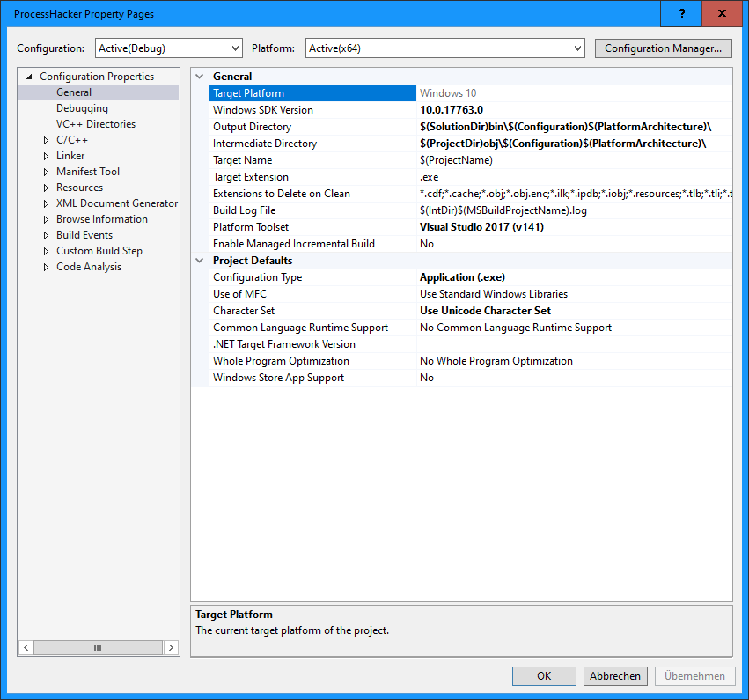Click the Output Directory value field

(575, 127)
